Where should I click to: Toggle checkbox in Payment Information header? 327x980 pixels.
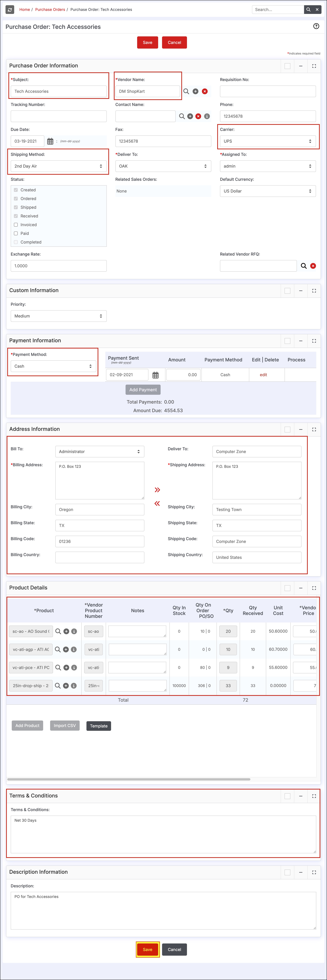(x=287, y=341)
